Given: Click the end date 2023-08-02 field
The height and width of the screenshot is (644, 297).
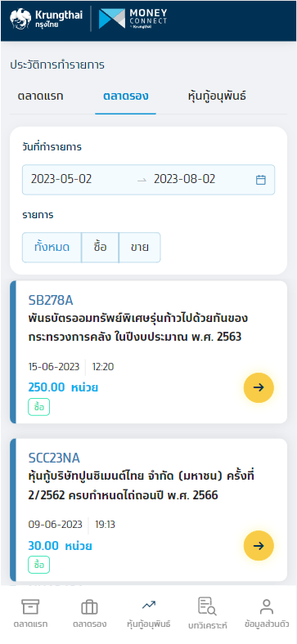Looking at the screenshot, I should [185, 180].
